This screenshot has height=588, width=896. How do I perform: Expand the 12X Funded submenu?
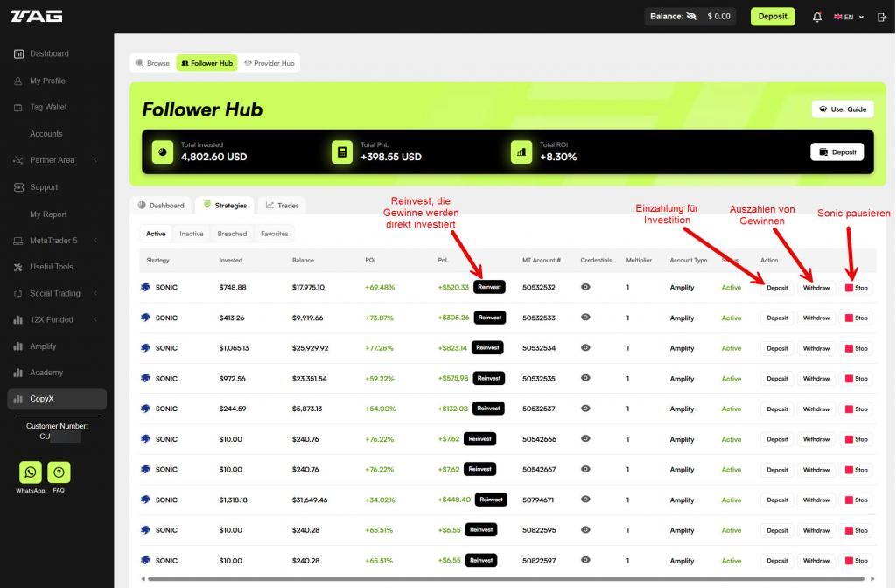[x=94, y=319]
